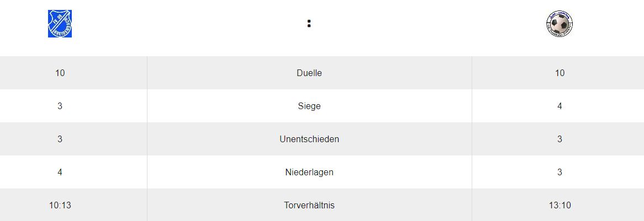Viewport: 644px width, 221px height.
Task: Click the left team's Duelle value 10
Action: coord(60,73)
